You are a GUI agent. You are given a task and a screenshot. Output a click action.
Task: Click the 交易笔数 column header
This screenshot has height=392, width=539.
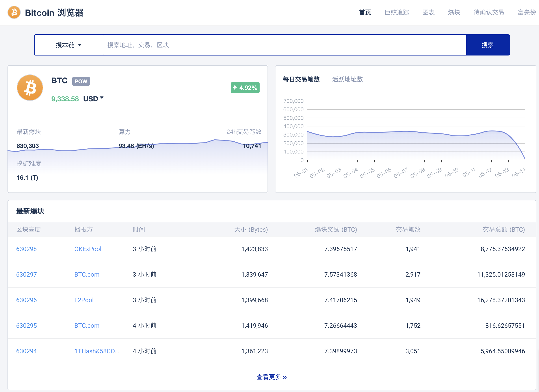click(x=408, y=229)
